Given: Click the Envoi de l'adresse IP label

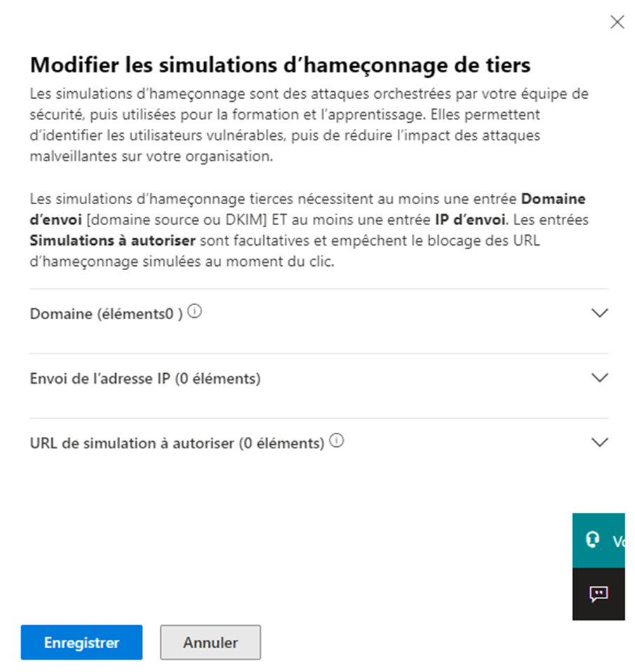Looking at the screenshot, I should click(x=145, y=379).
